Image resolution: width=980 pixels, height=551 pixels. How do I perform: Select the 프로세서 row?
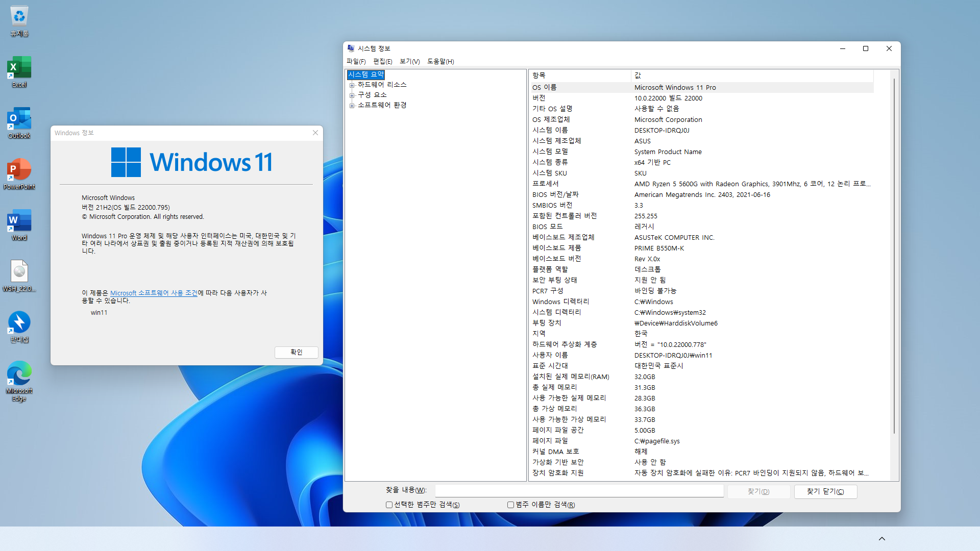tap(702, 184)
